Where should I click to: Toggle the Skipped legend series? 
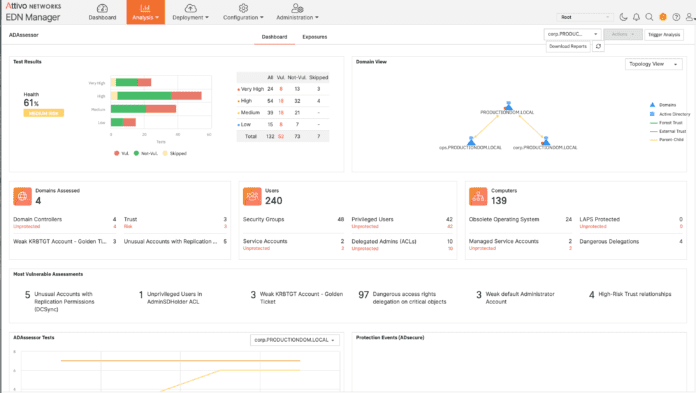click(174, 153)
